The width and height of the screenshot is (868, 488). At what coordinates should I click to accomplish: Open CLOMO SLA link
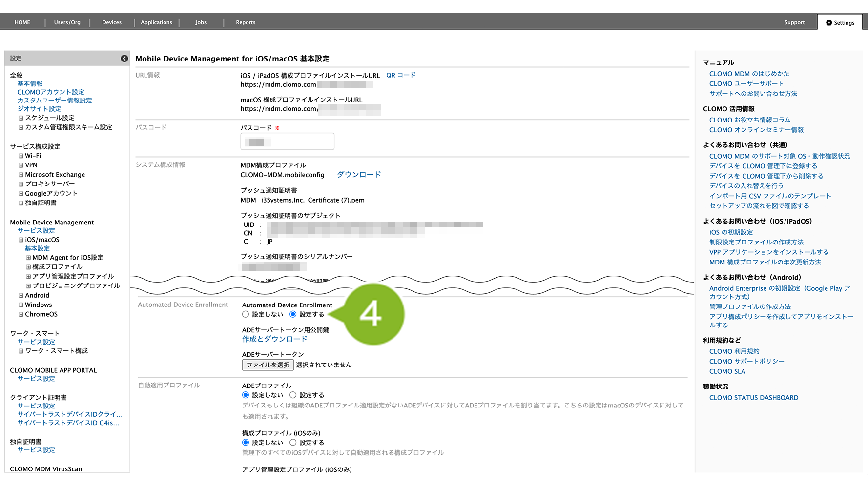tap(727, 371)
